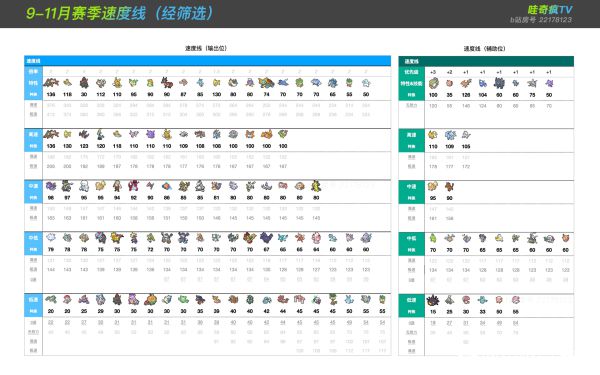Click the sprite above 72 in the left 中低 row
The image size is (600, 375).
pos(150,237)
